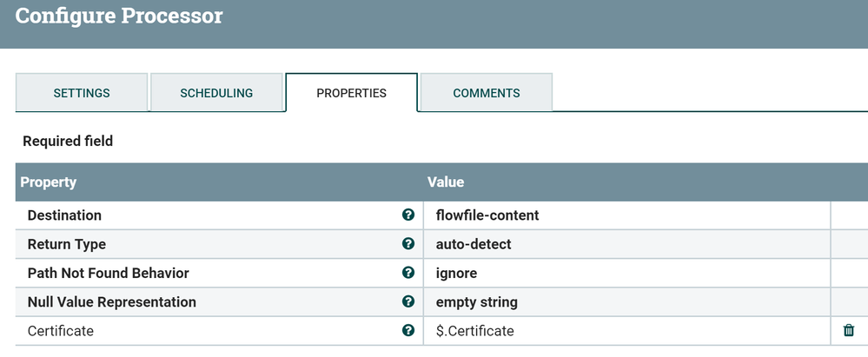868x357 pixels.
Task: Click the Property column header
Action: click(48, 182)
